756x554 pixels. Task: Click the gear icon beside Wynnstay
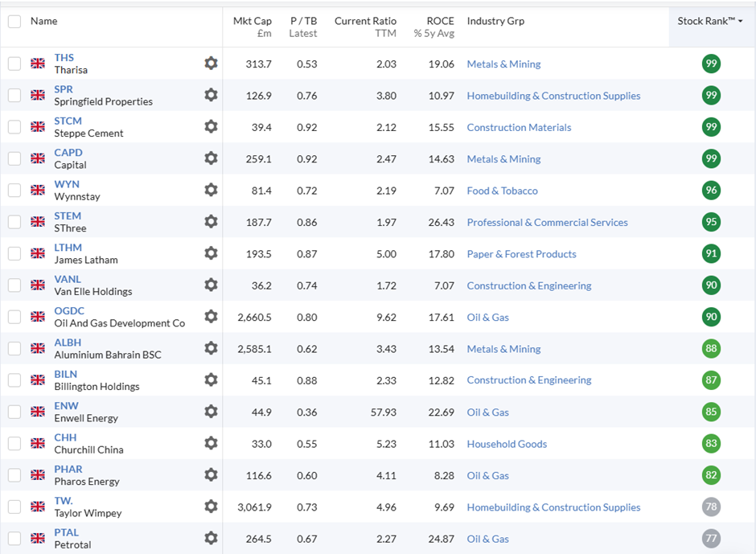coord(211,190)
